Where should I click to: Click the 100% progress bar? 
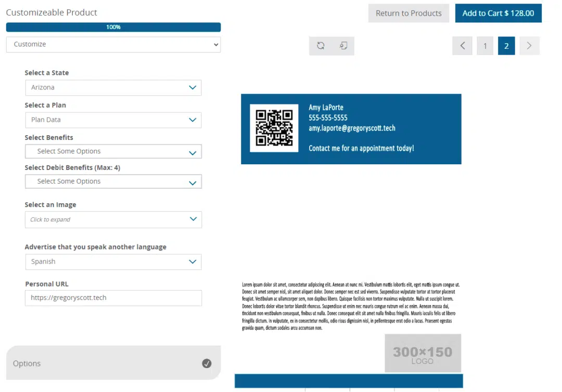(x=113, y=27)
